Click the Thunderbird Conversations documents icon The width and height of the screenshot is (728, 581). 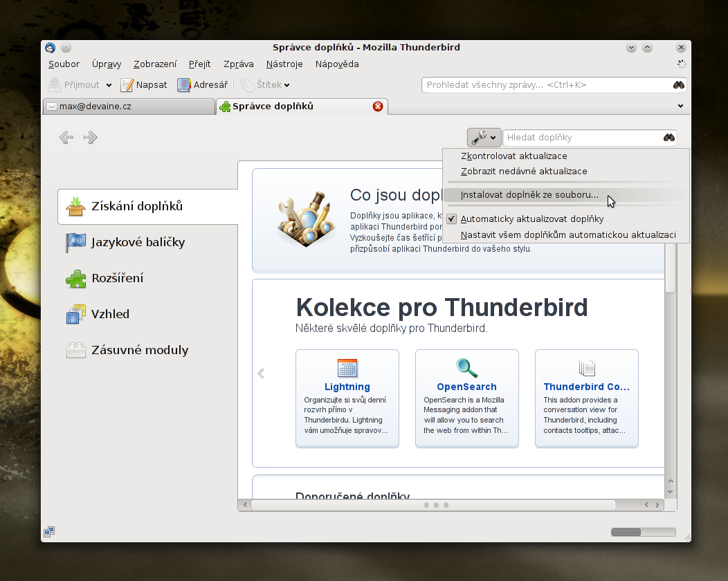point(587,369)
